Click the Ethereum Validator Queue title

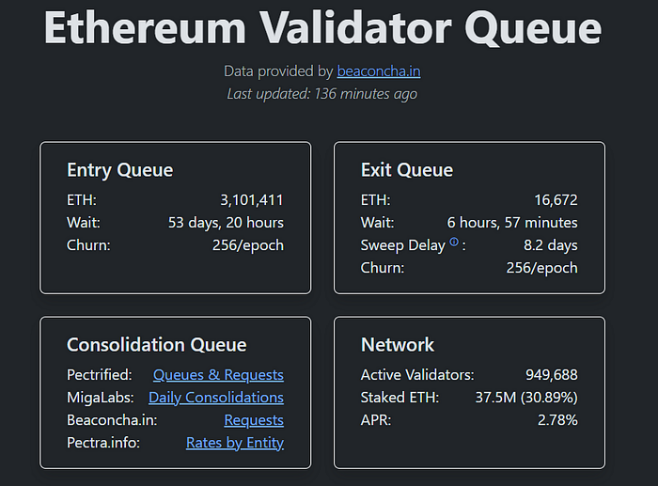[323, 28]
